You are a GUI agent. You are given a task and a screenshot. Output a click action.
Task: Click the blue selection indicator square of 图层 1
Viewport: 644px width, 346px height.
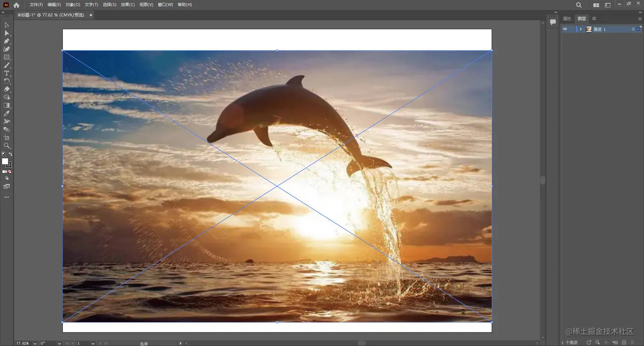point(638,29)
